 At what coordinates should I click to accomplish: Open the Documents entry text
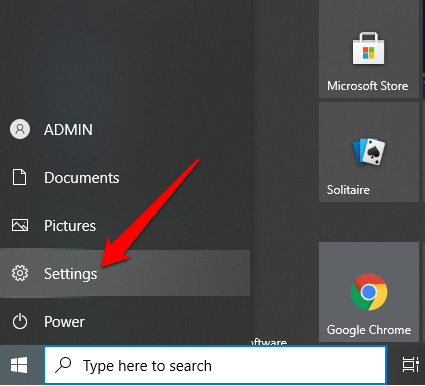pos(82,178)
